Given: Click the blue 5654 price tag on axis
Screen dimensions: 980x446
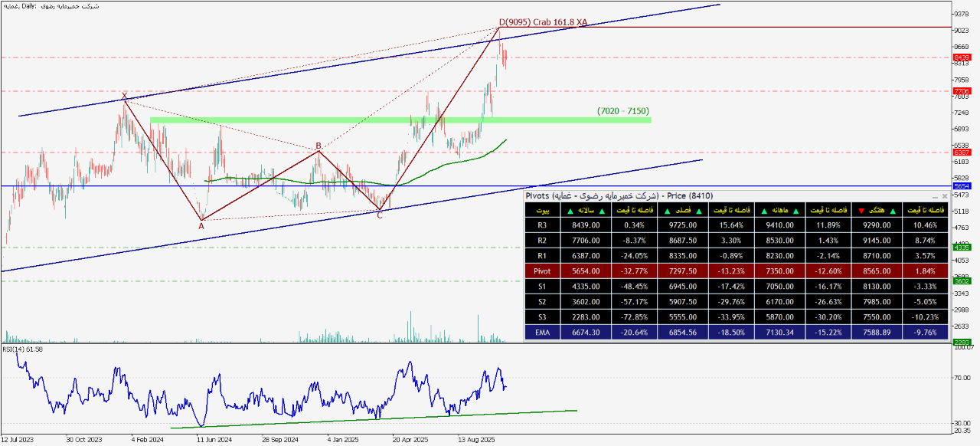Looking at the screenshot, I should [962, 186].
